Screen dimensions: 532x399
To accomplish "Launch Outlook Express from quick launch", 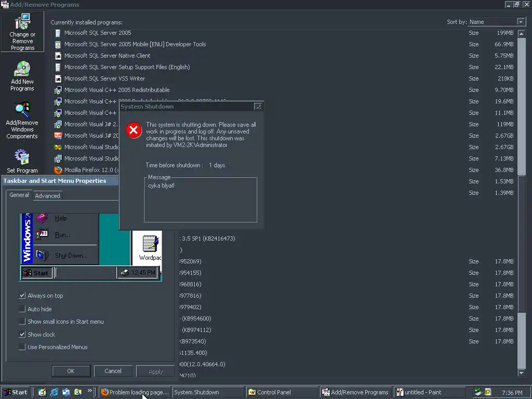I will coord(66,392).
